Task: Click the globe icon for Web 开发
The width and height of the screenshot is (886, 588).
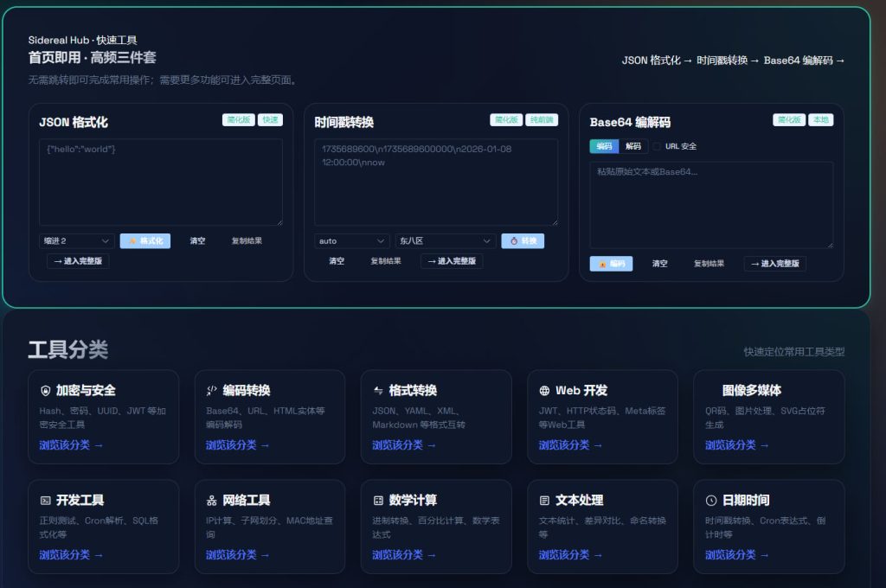Action: 544,391
